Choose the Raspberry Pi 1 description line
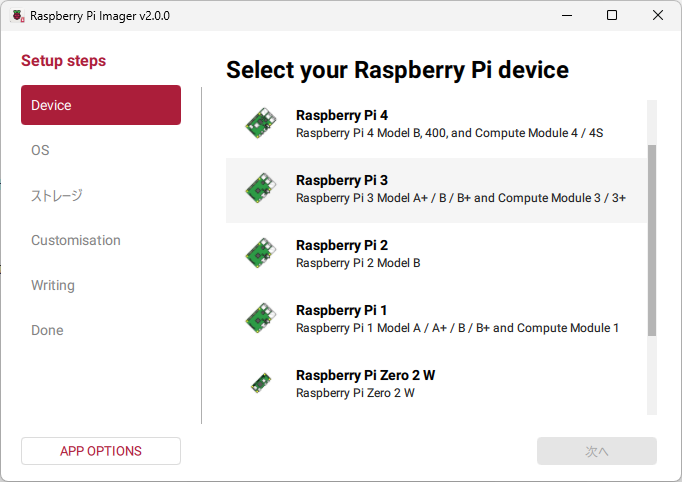 coord(457,328)
